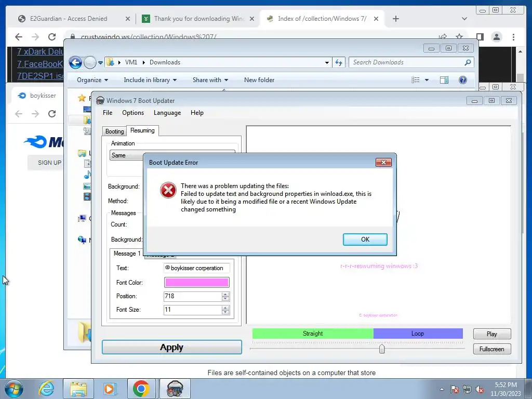
Task: Open the view options dropdown arrow
Action: point(427,80)
